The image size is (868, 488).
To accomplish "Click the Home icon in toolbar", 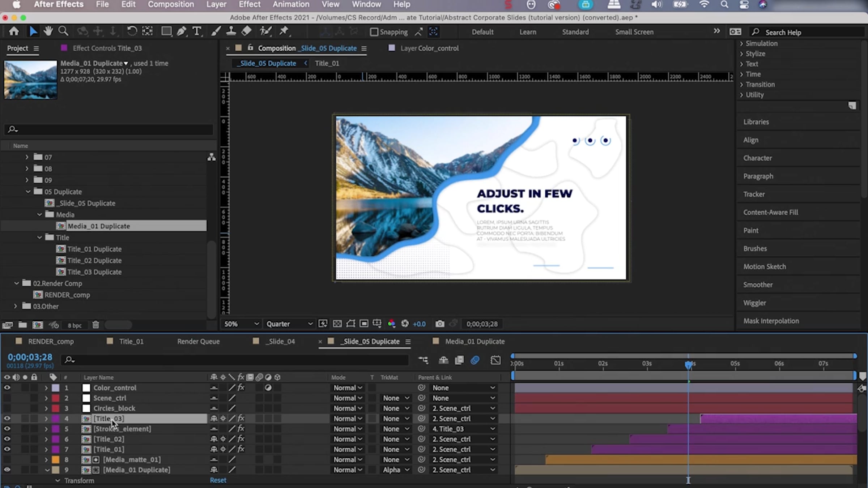I will point(14,31).
